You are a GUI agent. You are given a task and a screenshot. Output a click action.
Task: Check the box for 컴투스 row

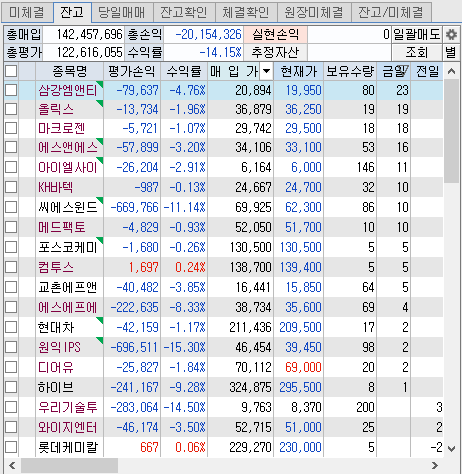(x=11, y=267)
